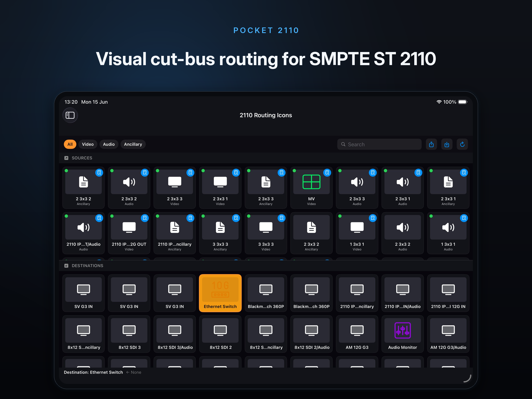Open the blue info badge on 2 3x3 1 Ancillary
Viewport: 532px width, 399px height.
464,172
